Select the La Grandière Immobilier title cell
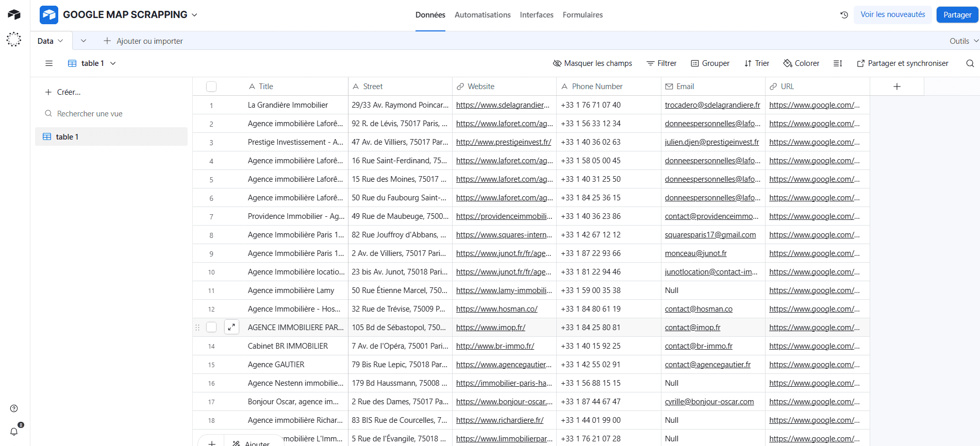980x446 pixels. tap(296, 105)
